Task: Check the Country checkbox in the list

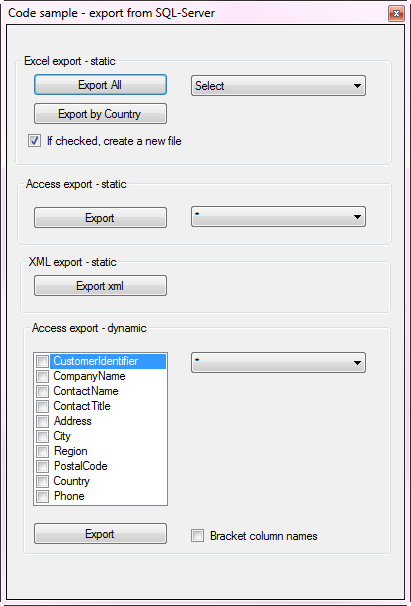Action: 43,481
